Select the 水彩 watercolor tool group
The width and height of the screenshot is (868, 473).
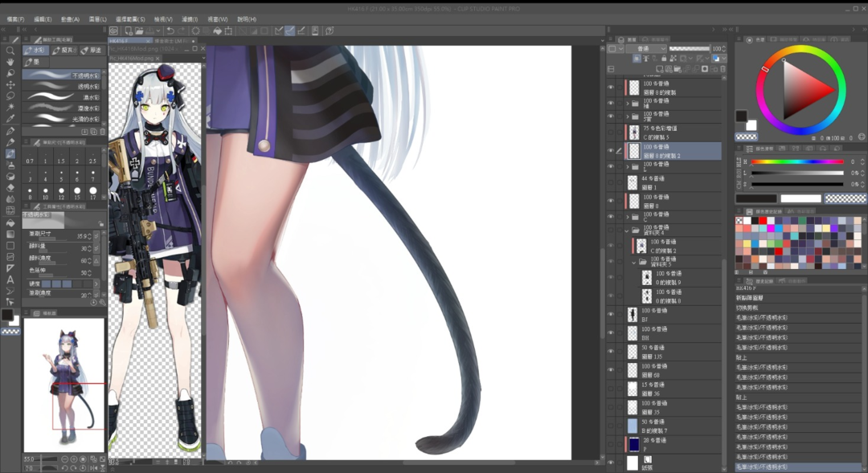click(36, 51)
